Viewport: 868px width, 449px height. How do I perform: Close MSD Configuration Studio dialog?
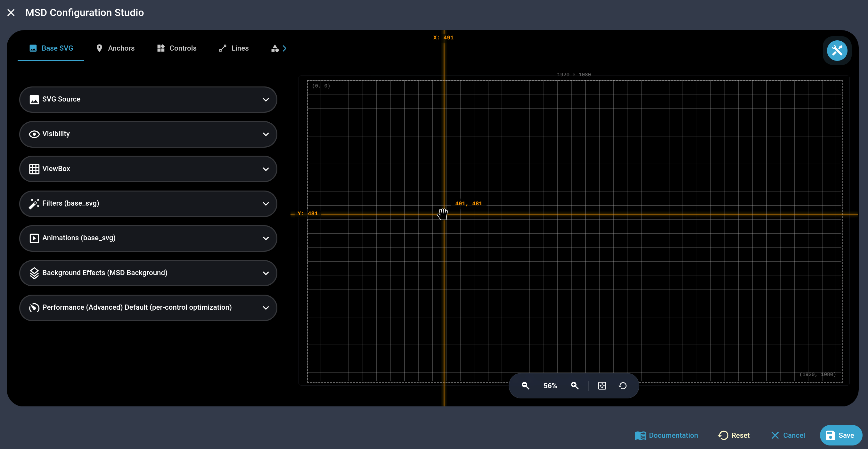click(11, 12)
